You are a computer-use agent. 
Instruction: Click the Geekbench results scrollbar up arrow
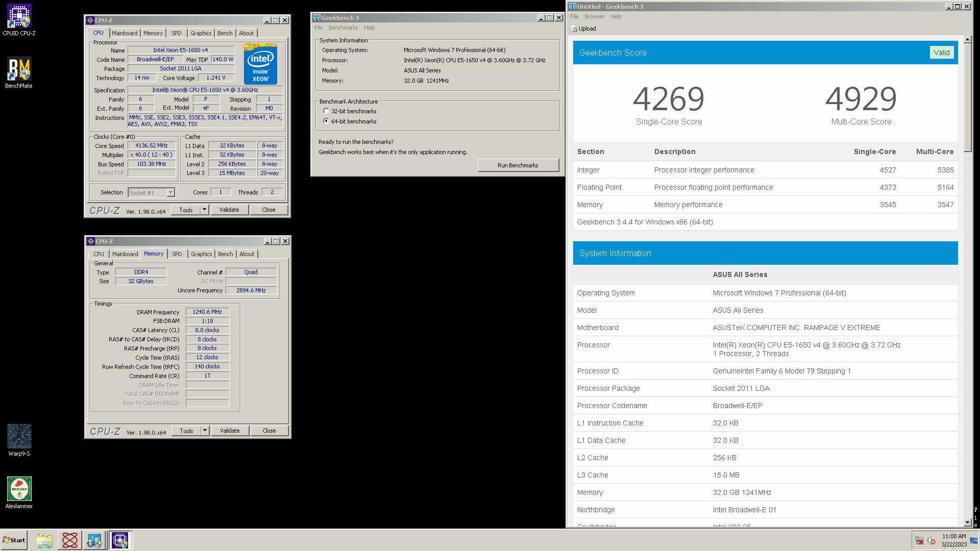tap(967, 39)
